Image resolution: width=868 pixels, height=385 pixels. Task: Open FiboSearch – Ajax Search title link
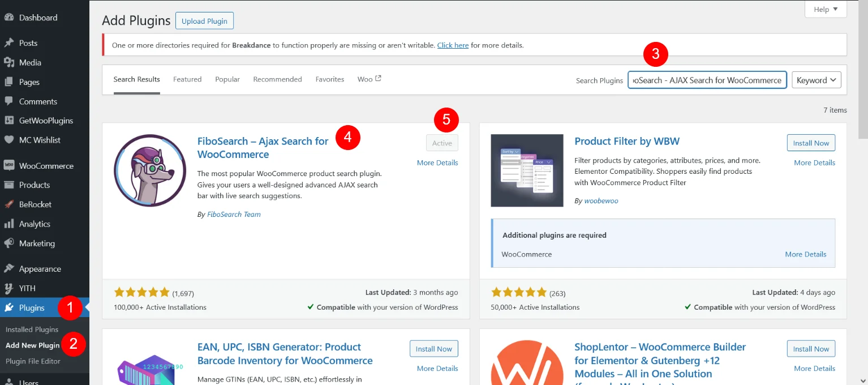[x=263, y=148]
